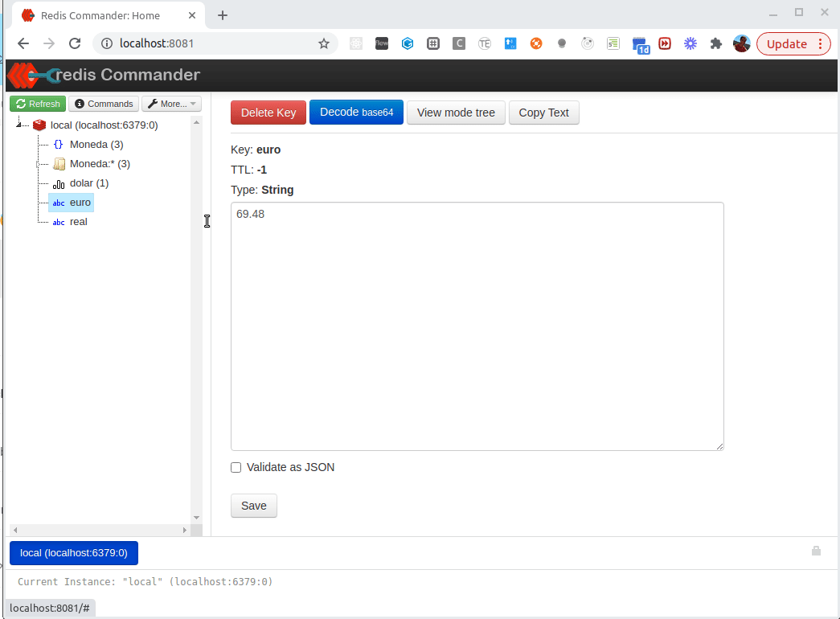
Task: Select the Redis Commander: Home browser tab
Action: coord(109,15)
